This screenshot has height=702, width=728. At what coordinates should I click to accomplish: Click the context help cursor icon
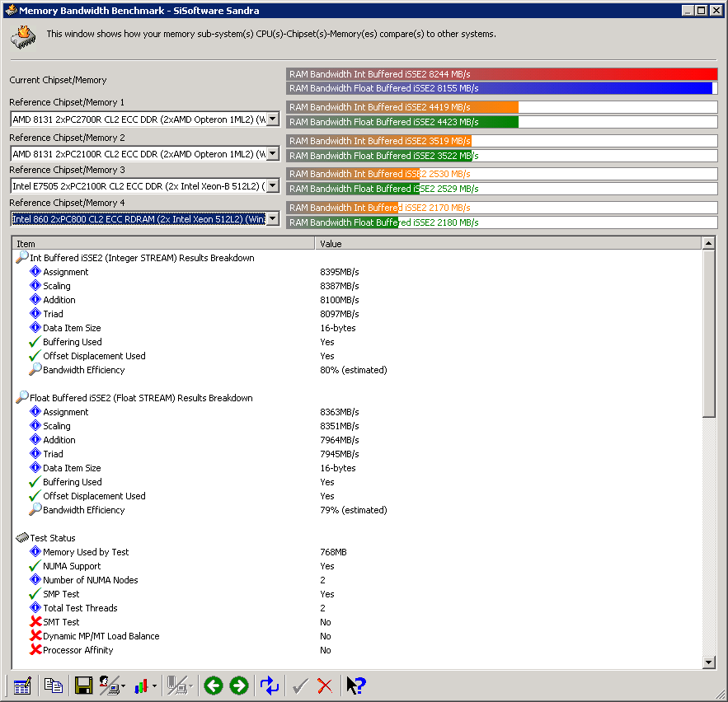356,686
